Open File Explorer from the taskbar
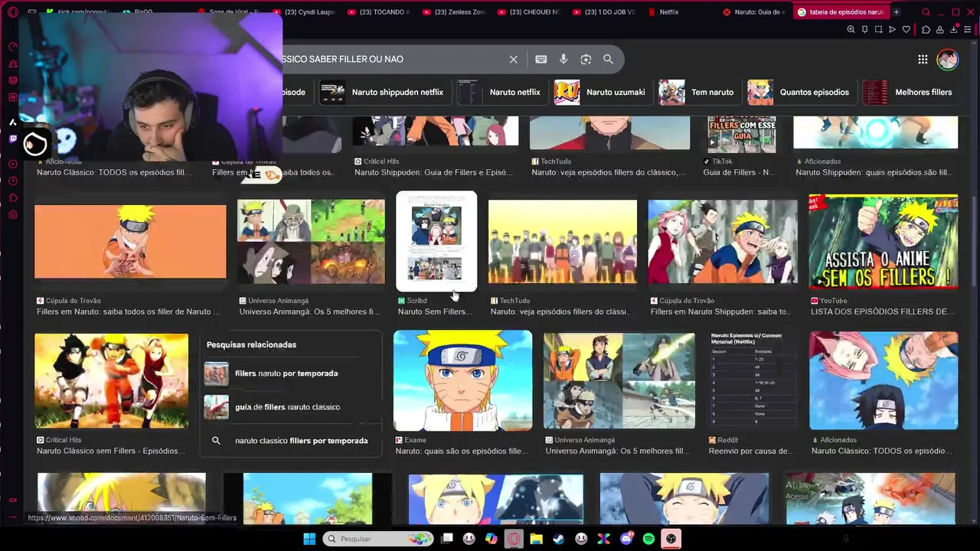980x551 pixels. (537, 539)
